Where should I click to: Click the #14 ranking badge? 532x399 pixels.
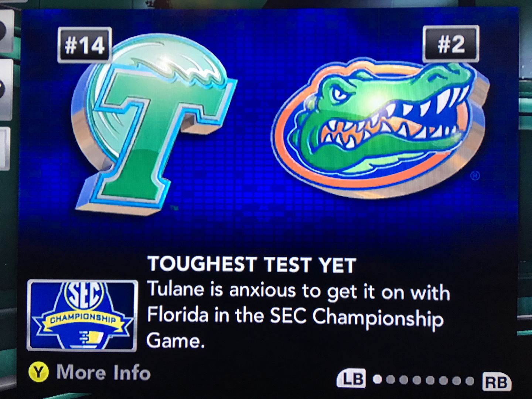[x=85, y=45]
